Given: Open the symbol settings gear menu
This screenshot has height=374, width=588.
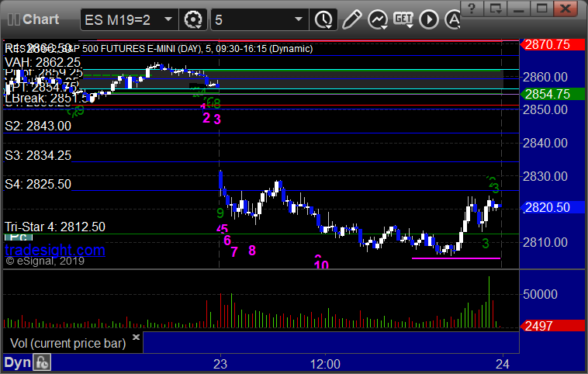Looking at the screenshot, I should coord(192,19).
